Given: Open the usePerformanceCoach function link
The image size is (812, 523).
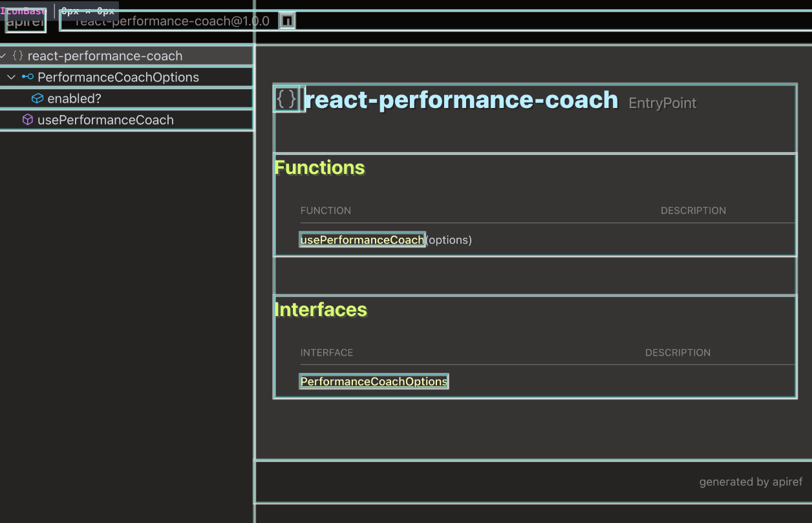Looking at the screenshot, I should pyautogui.click(x=362, y=239).
